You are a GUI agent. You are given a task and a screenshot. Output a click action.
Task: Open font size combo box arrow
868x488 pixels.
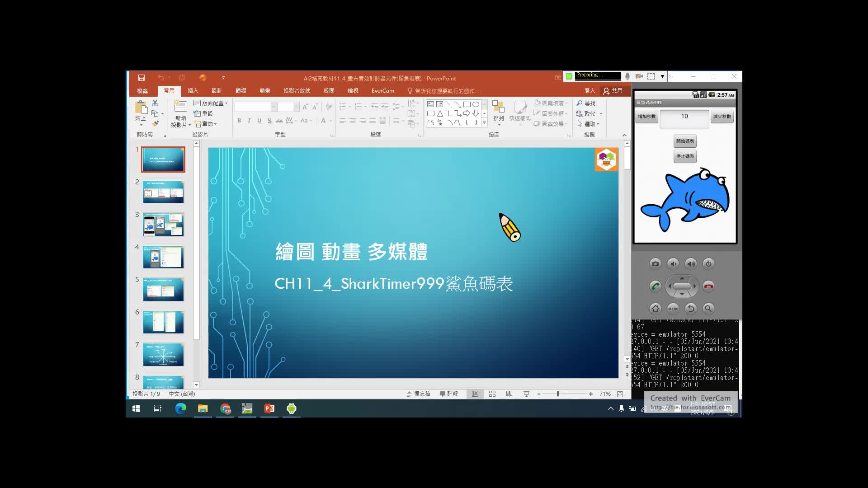(296, 107)
